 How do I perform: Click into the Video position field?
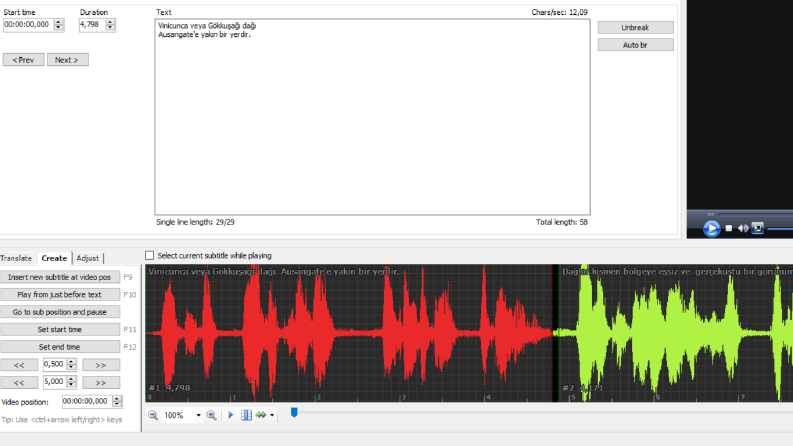tap(87, 402)
